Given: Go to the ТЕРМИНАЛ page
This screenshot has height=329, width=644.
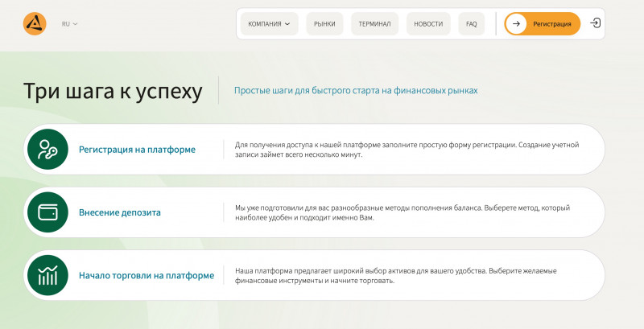Looking at the screenshot, I should 374,24.
